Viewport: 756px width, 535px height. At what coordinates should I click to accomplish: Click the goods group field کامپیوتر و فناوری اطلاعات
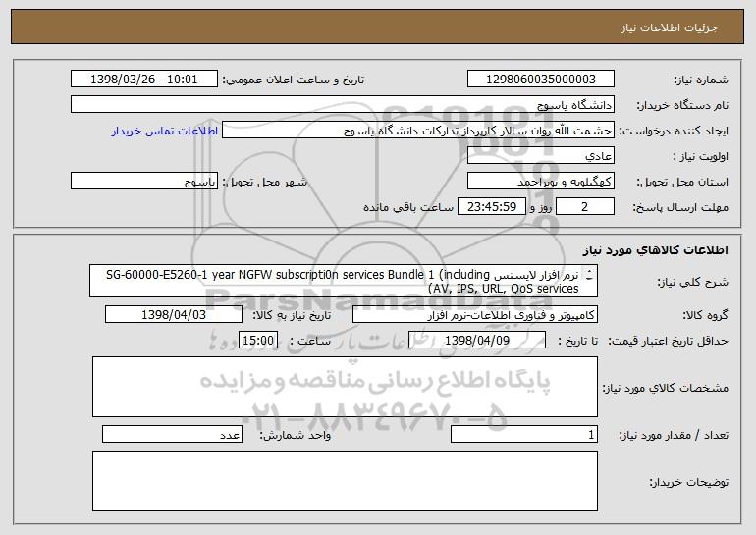475,315
